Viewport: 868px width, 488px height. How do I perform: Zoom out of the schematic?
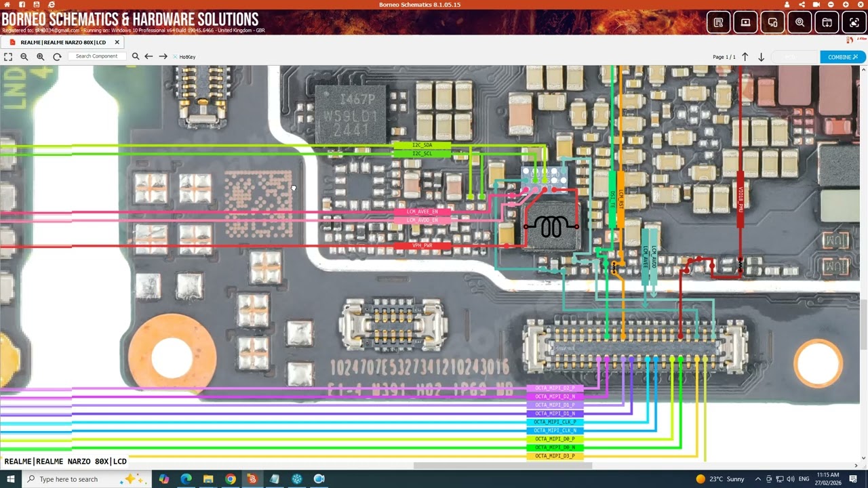pos(24,57)
